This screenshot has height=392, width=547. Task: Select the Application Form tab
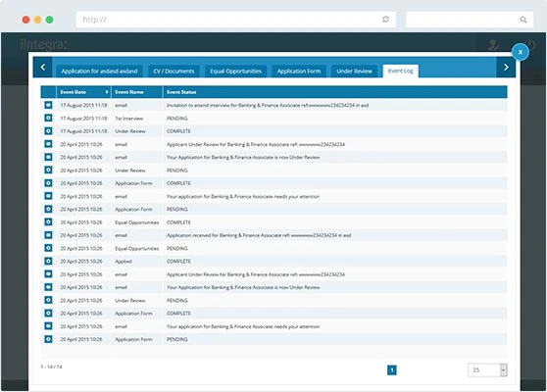(299, 72)
